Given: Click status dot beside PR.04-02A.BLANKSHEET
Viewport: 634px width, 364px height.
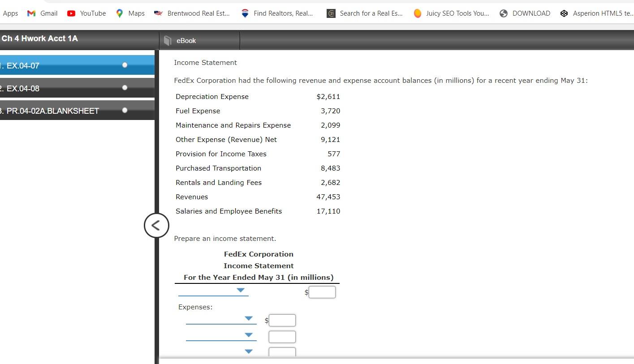Looking at the screenshot, I should [x=125, y=110].
